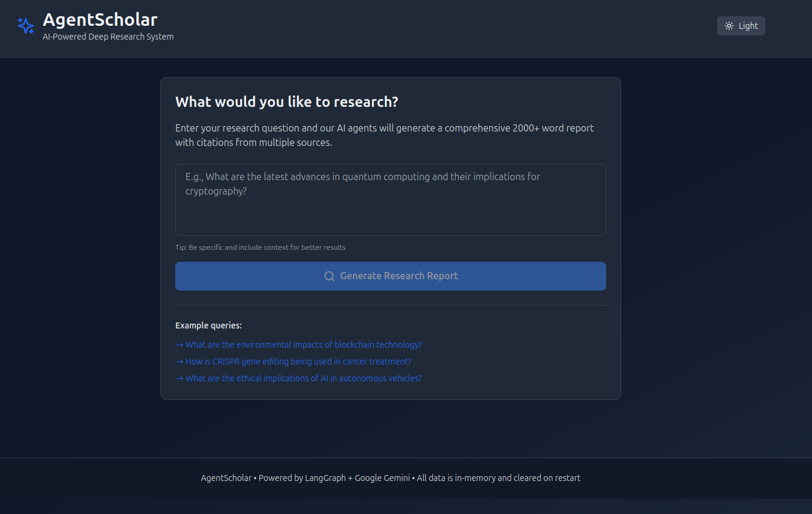This screenshot has width=812, height=514.
Task: Click the "Example queries:" label
Action: [x=208, y=325]
